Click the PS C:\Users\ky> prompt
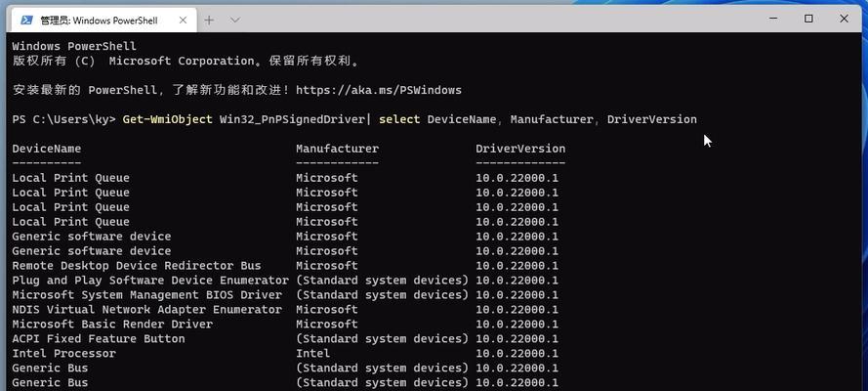The image size is (868, 391). click(63, 119)
